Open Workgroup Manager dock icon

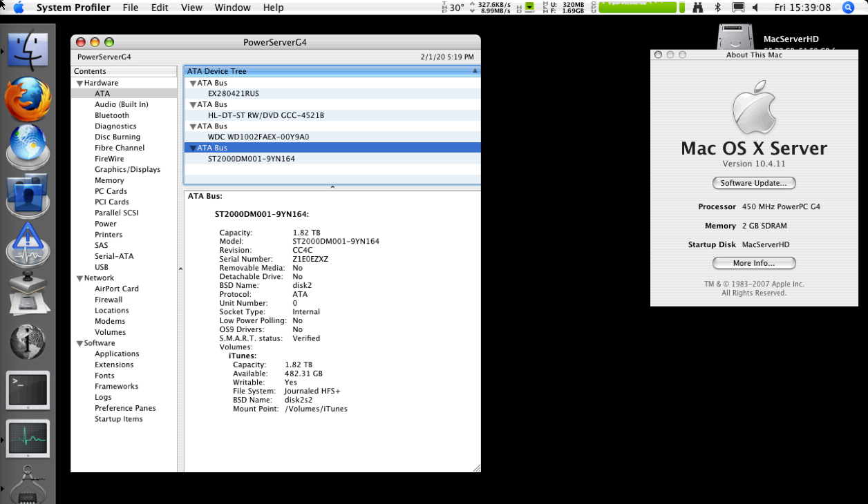28,196
